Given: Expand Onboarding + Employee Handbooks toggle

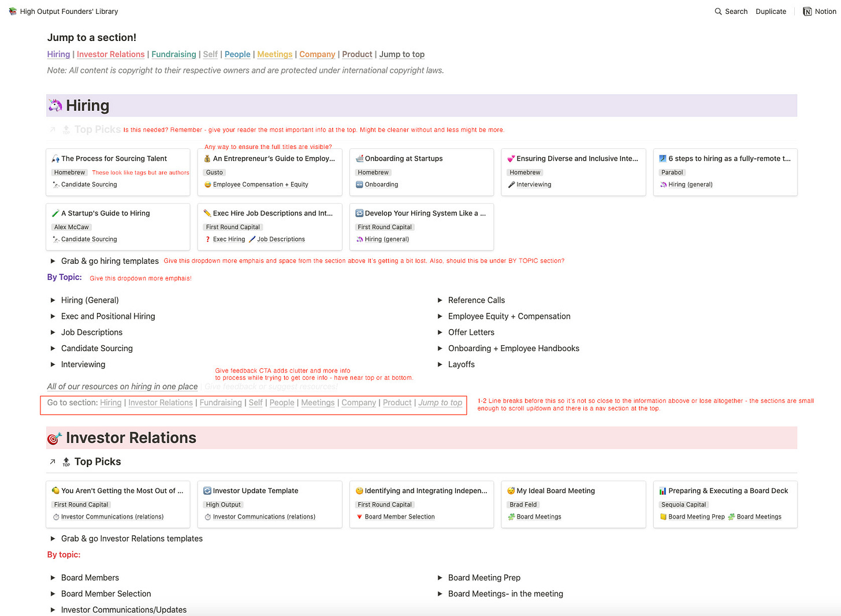Looking at the screenshot, I should (440, 349).
